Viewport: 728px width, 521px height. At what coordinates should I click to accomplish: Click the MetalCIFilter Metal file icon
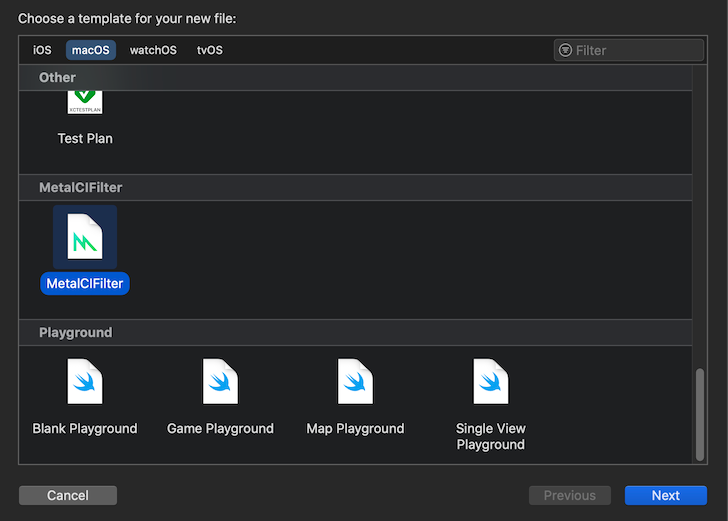[84, 236]
